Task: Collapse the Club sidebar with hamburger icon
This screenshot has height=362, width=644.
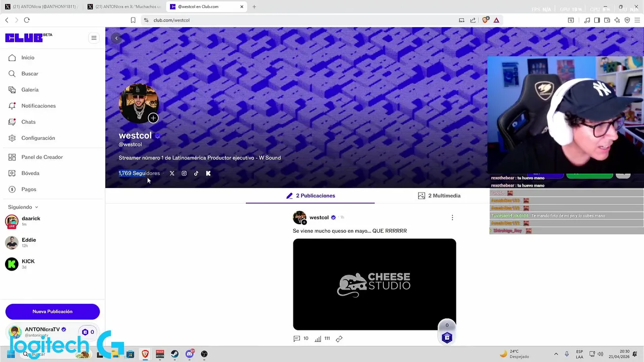Action: pos(94,38)
